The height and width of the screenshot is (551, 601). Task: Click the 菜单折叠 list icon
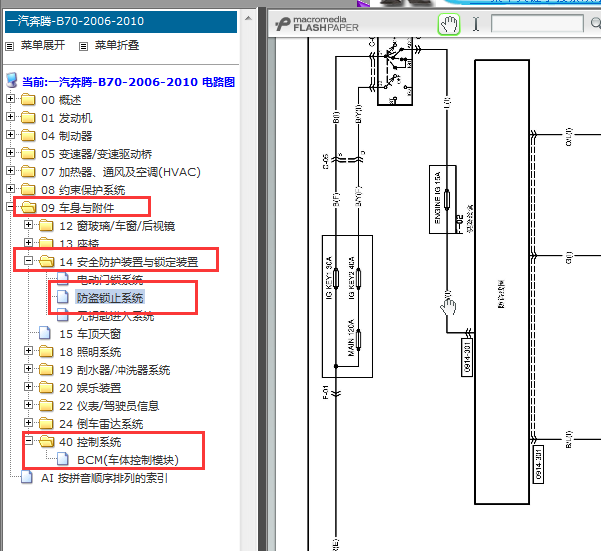coord(83,46)
